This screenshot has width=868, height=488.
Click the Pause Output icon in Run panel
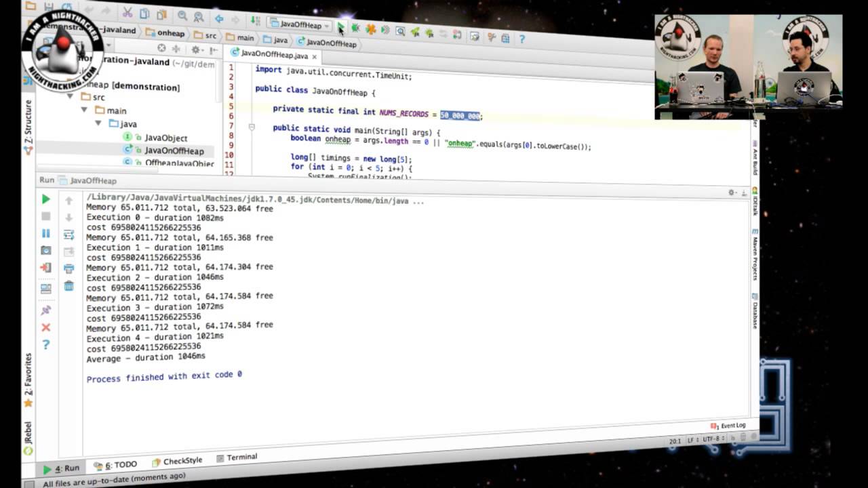(x=45, y=233)
